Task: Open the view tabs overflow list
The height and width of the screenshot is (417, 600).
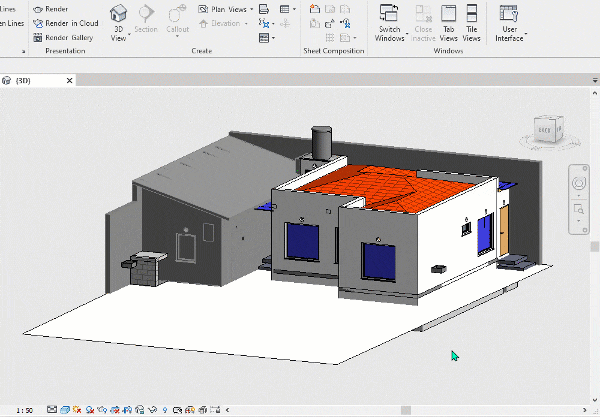Action: pos(595,80)
